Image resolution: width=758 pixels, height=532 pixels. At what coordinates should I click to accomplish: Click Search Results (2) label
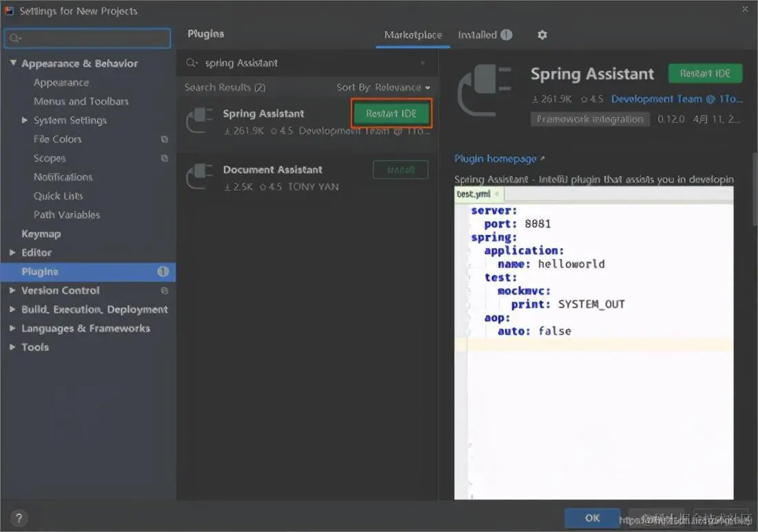(225, 88)
